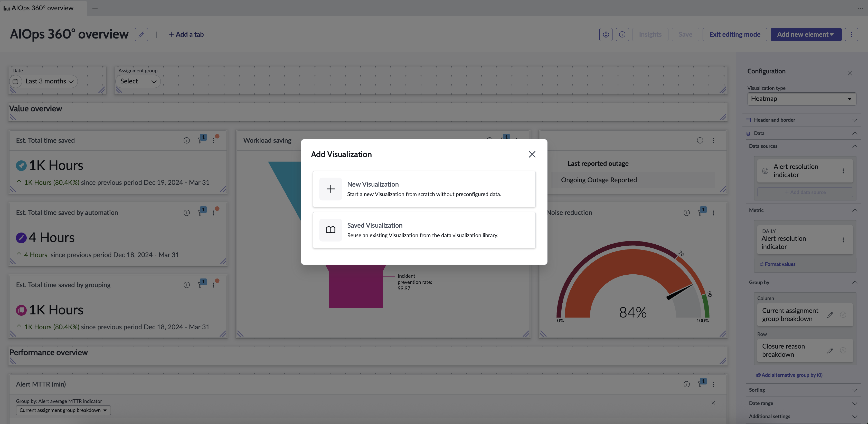Open filter on Est. Total time saved widget
The image size is (868, 424).
[x=202, y=139]
